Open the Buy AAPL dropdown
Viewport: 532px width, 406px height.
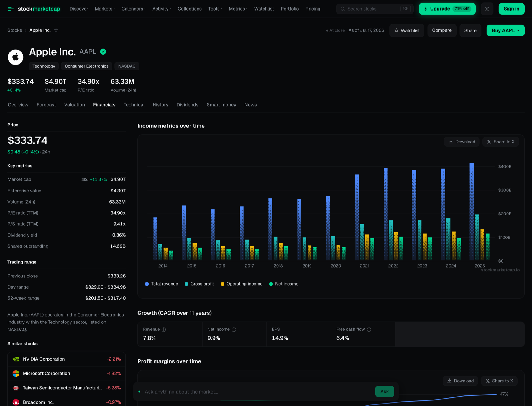(505, 30)
